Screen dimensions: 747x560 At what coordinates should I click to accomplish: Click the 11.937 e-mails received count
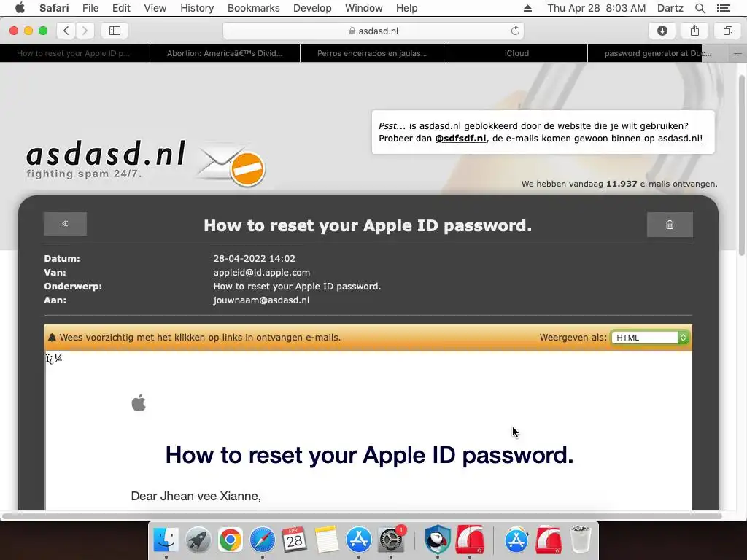622,184
